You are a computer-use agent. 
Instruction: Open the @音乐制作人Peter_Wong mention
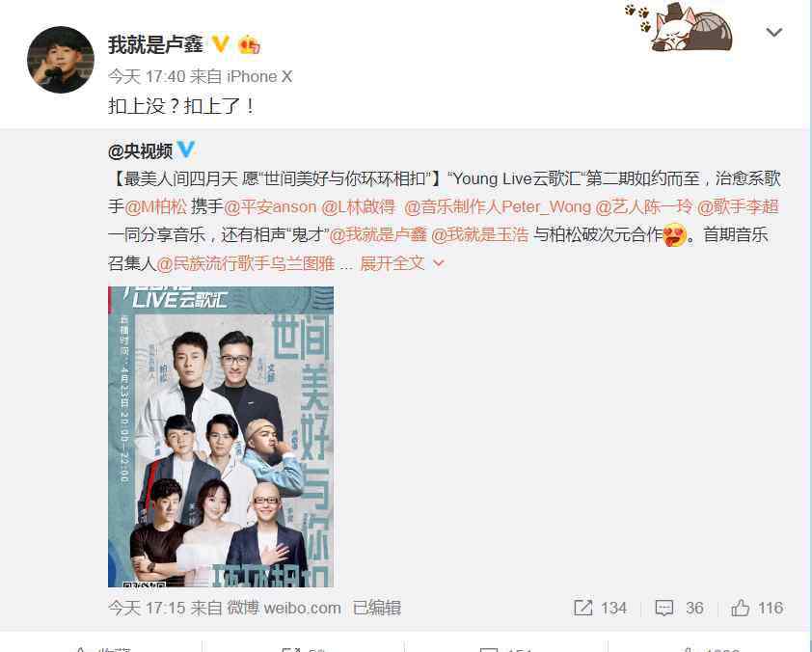click(x=498, y=206)
